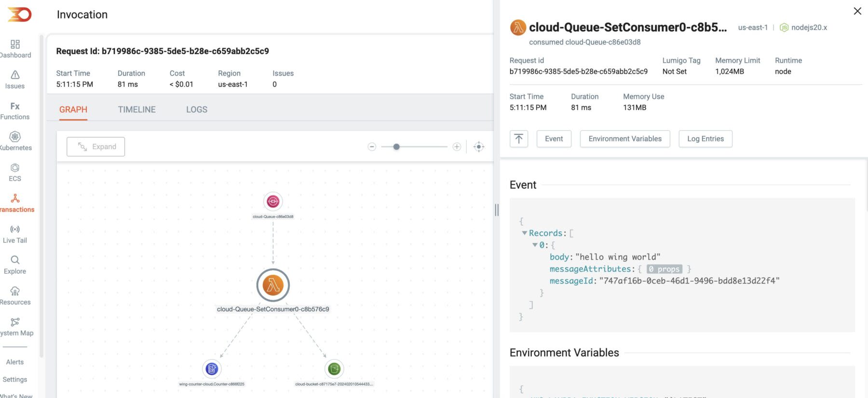Close the function details panel
The image size is (868, 398).
(857, 11)
